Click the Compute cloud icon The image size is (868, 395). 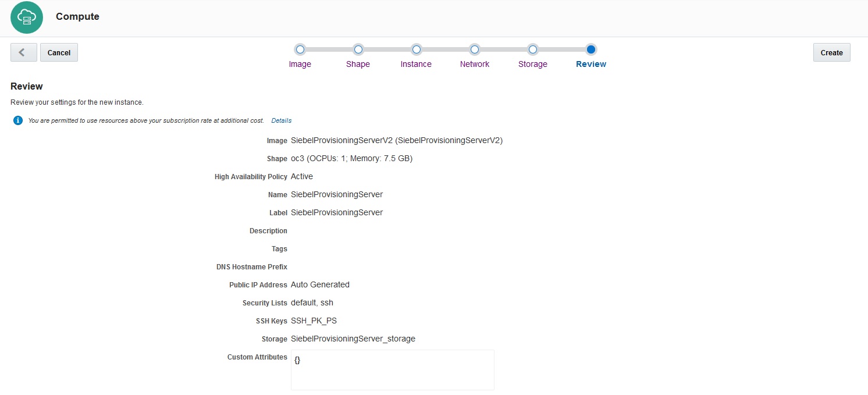click(26, 17)
